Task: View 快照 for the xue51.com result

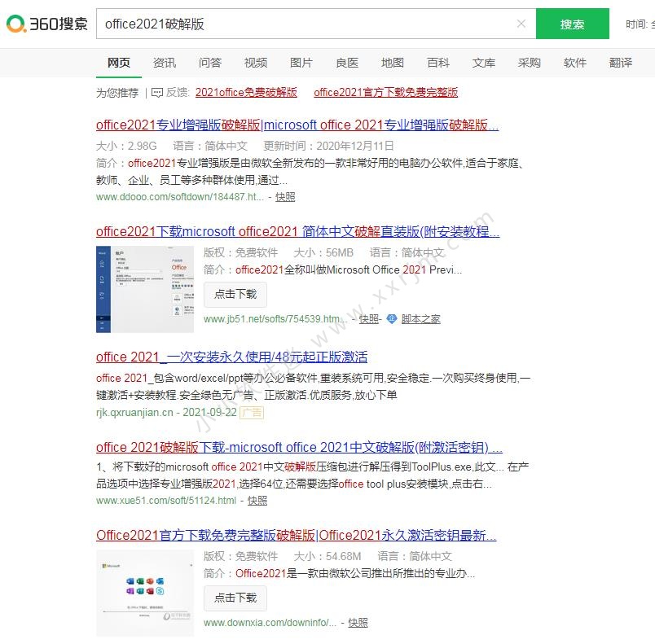Action: coord(257,501)
